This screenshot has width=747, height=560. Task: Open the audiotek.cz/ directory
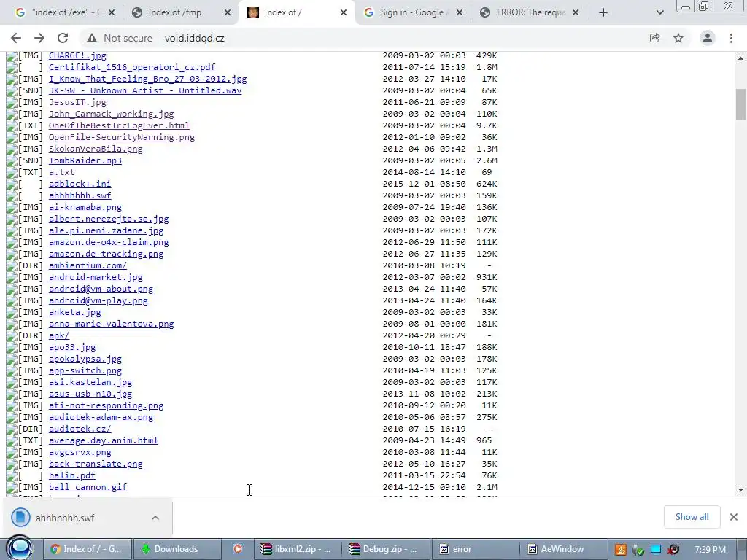point(80,429)
